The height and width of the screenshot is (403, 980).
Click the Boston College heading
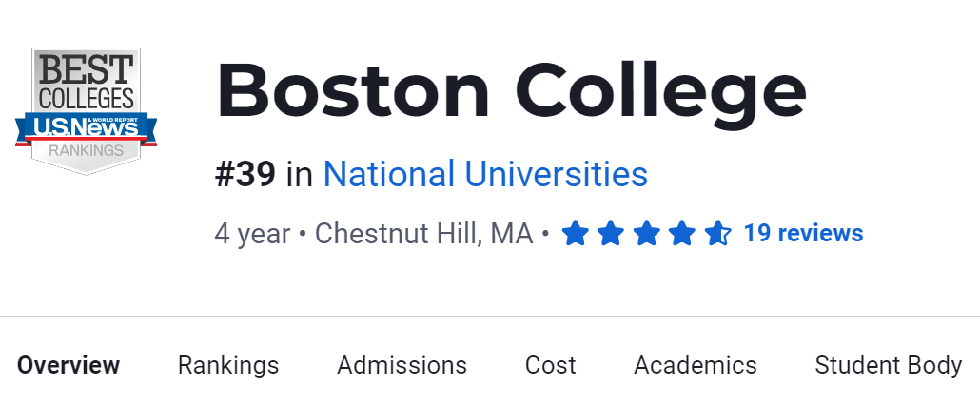pos(511,93)
